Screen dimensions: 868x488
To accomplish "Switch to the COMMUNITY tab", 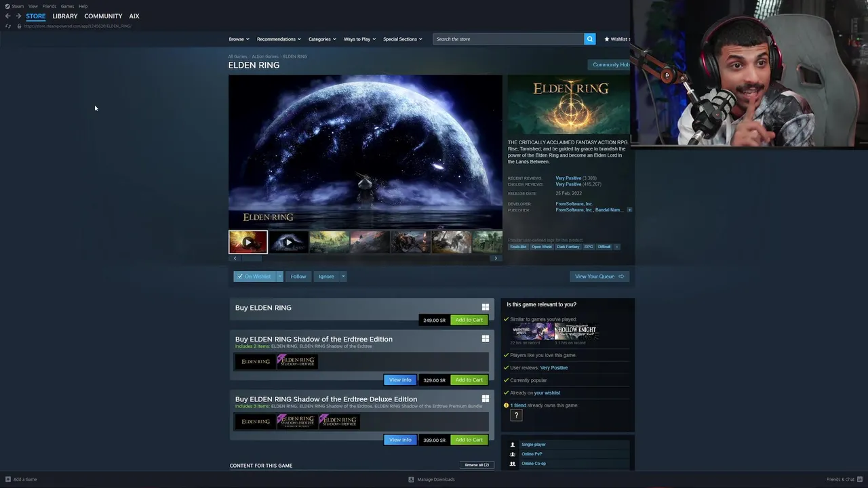I will tap(103, 16).
